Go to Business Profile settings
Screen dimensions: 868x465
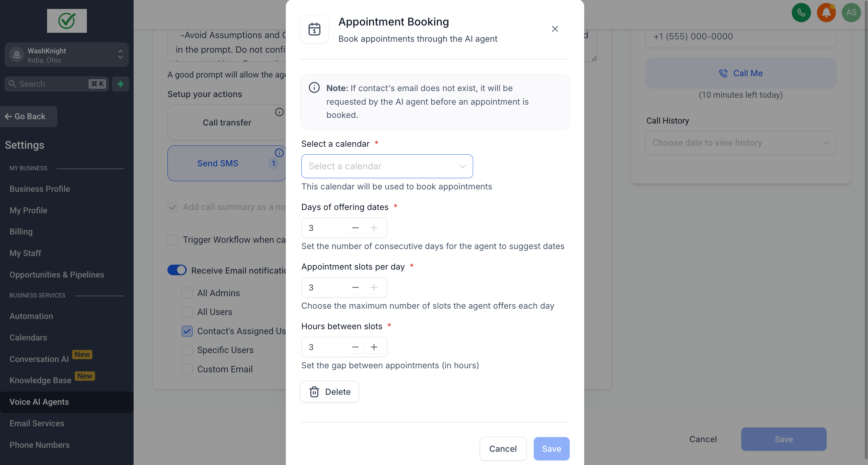pyautogui.click(x=40, y=189)
